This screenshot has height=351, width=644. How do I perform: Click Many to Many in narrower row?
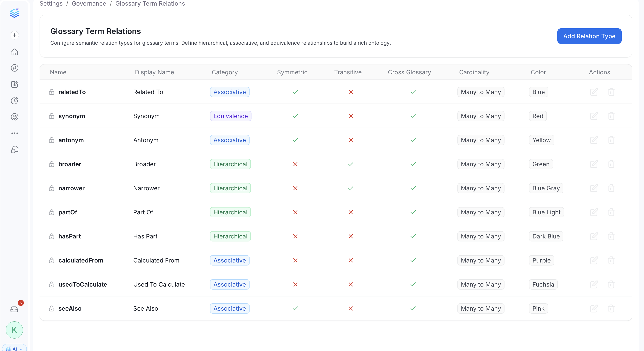[x=480, y=188]
